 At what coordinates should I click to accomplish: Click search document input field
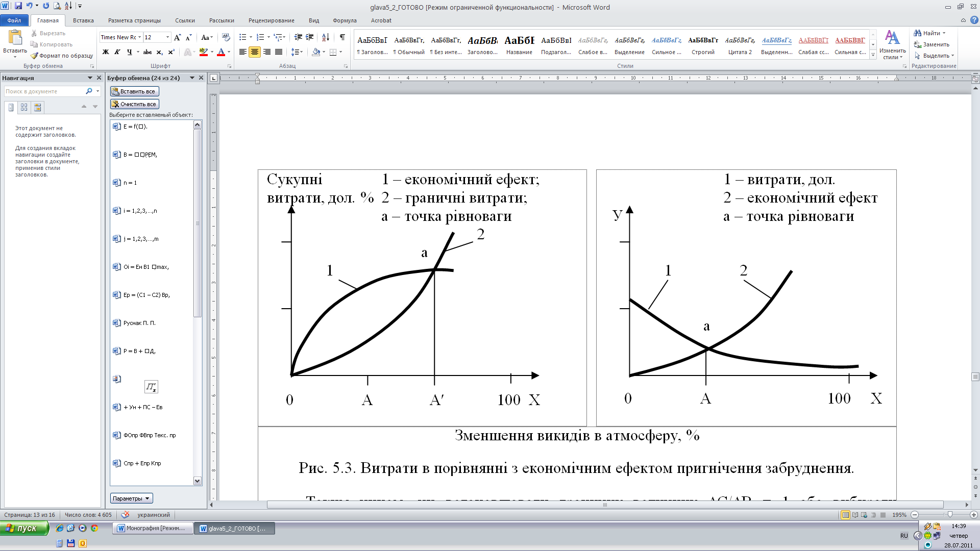tap(44, 91)
